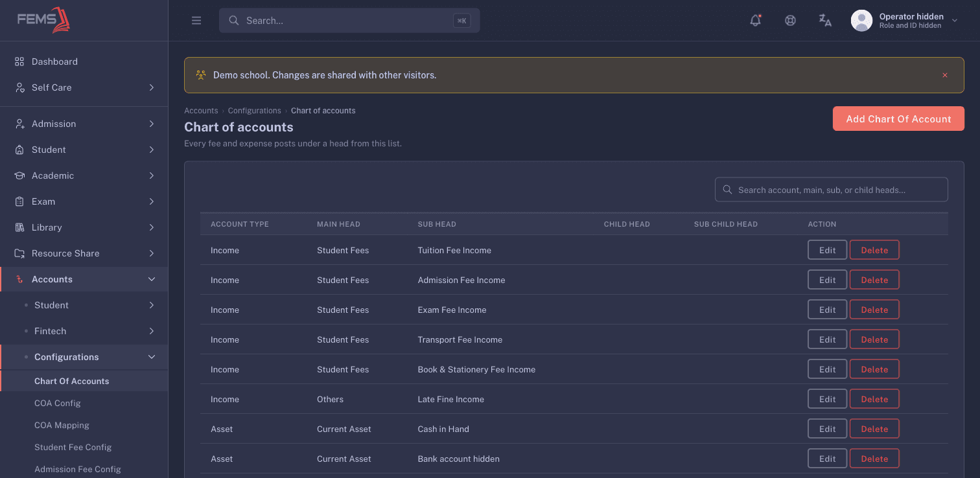
Task: Click the FEMS logo
Action: click(x=43, y=20)
